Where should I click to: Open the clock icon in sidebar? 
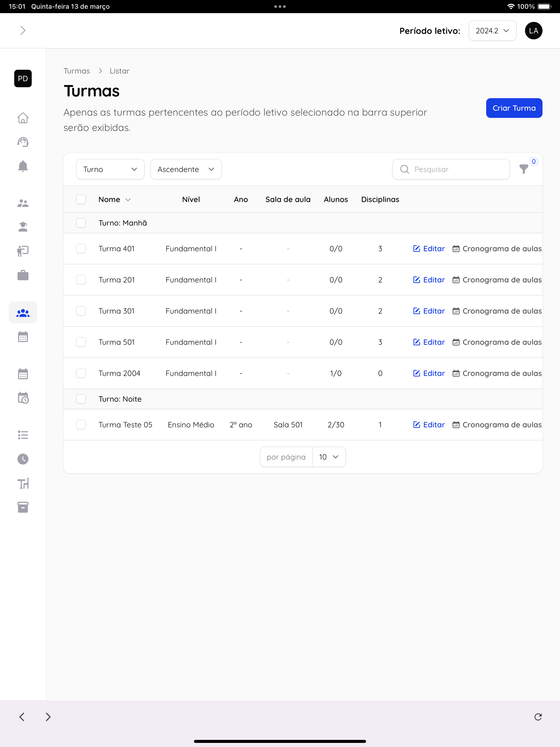pyautogui.click(x=23, y=459)
